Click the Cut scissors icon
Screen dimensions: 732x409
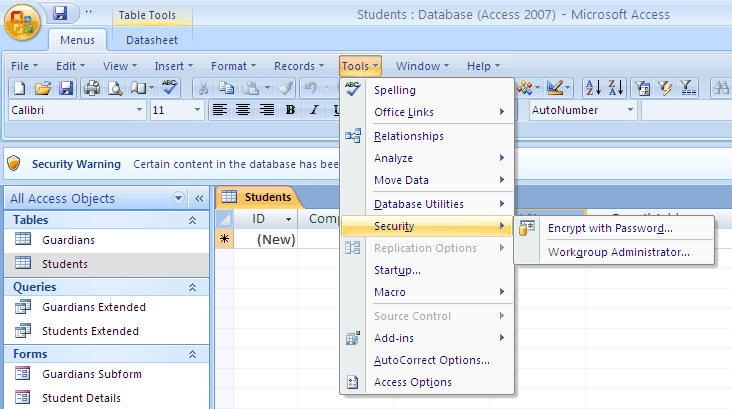[203, 88]
